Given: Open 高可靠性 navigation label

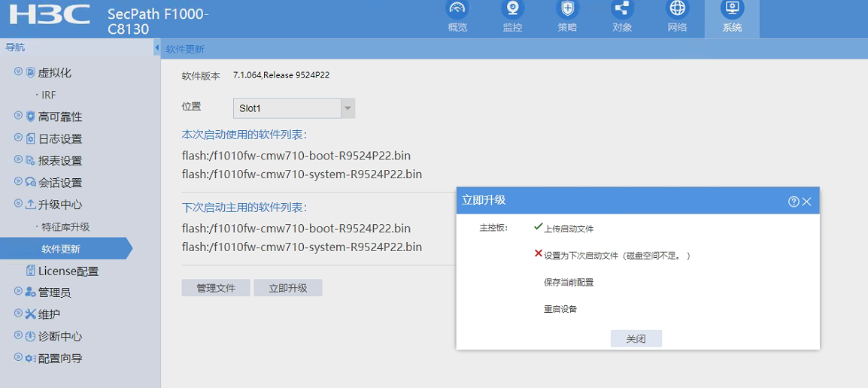Looking at the screenshot, I should 60,117.
